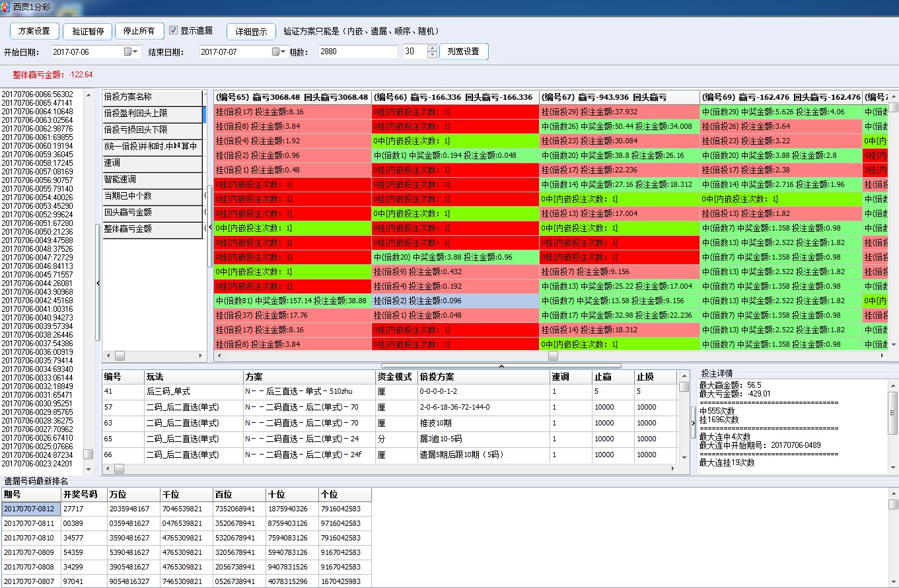Click the blue highlighted 挂(倍投2) 投注金额:0.096 cell
This screenshot has height=588, width=899.
(x=455, y=301)
